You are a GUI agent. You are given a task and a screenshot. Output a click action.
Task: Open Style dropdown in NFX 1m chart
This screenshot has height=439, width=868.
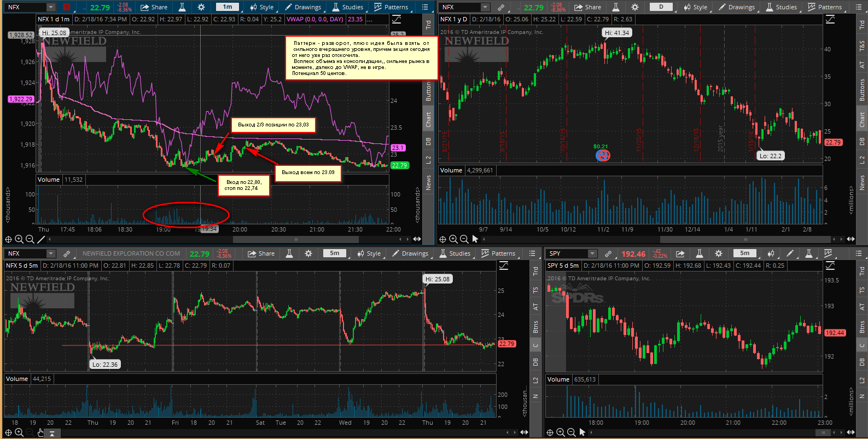click(262, 7)
